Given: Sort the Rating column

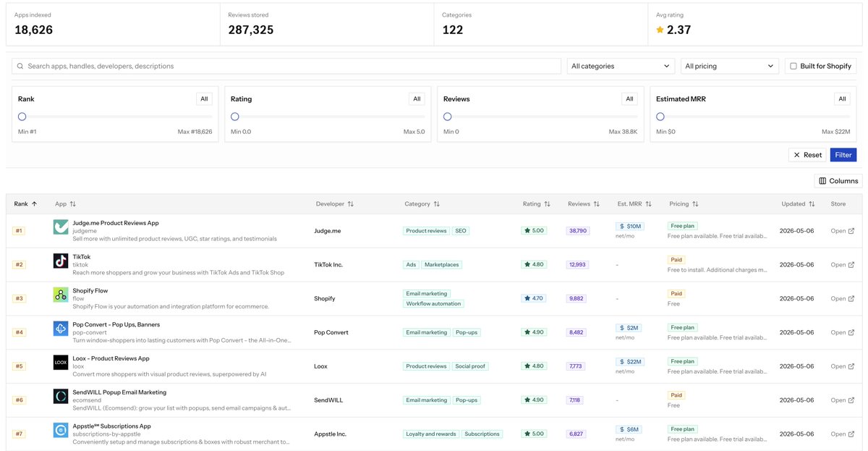Looking at the screenshot, I should tap(547, 204).
